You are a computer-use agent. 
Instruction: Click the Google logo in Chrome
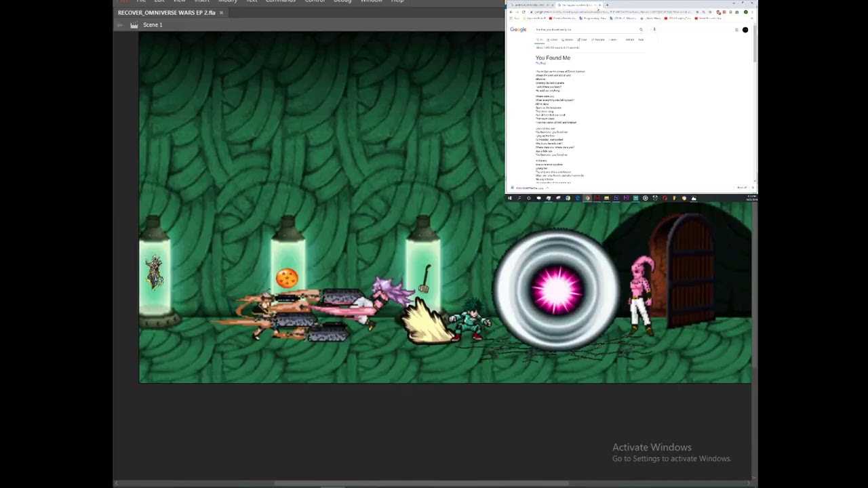coord(518,30)
